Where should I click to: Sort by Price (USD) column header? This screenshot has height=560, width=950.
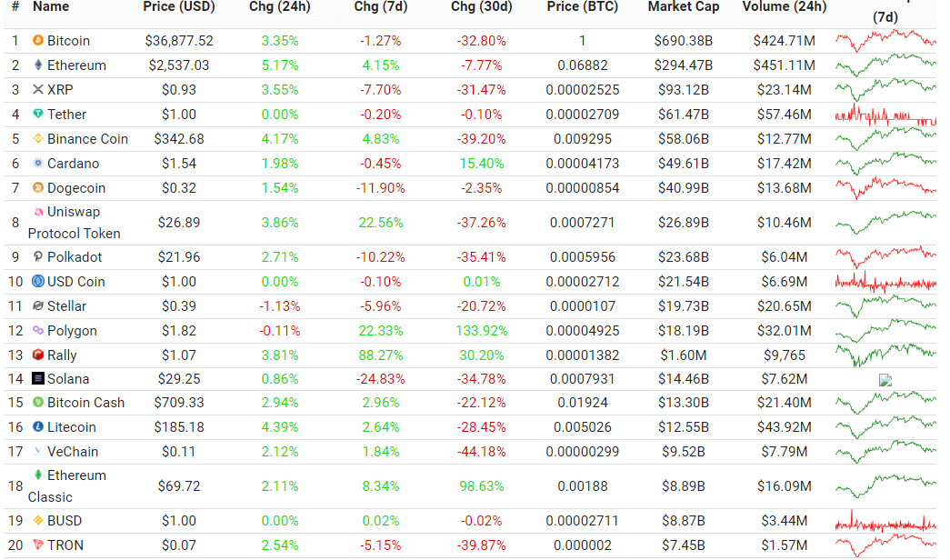point(179,6)
